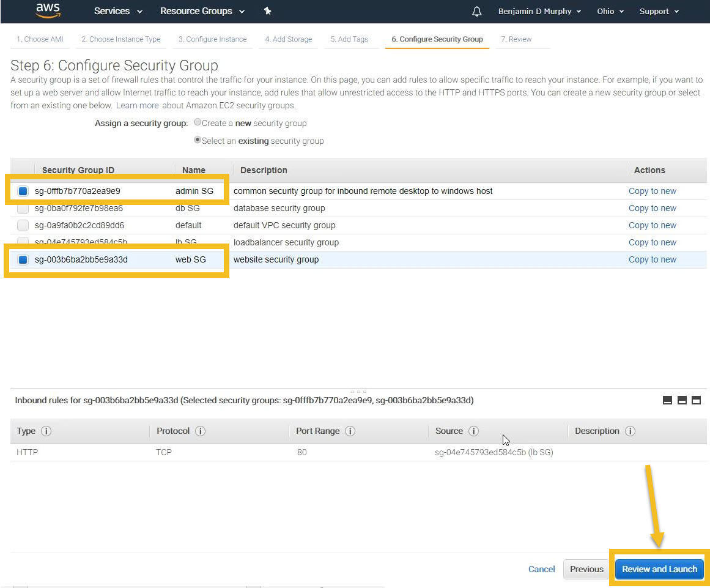
Task: Click sg-0fffb7b770a2ea9e9 group ID text
Action: point(78,191)
